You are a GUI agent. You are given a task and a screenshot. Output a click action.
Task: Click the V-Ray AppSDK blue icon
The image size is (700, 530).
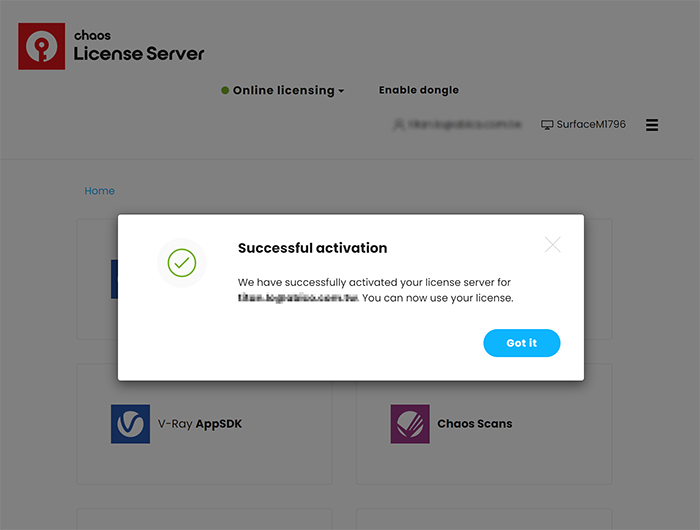click(x=130, y=424)
